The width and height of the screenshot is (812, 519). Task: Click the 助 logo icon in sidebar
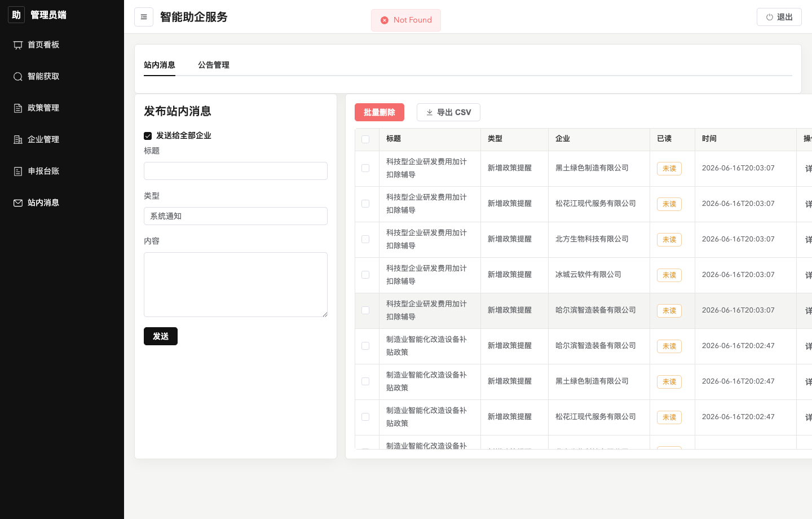coord(16,15)
